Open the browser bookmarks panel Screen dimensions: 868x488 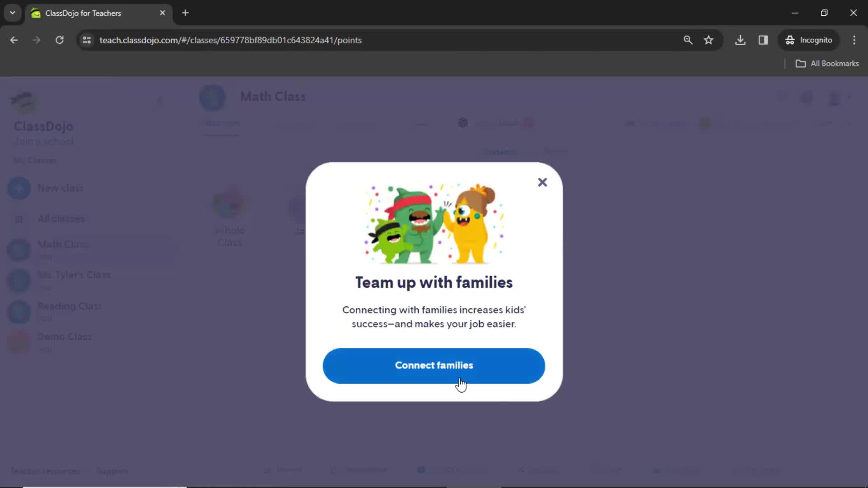tap(829, 63)
